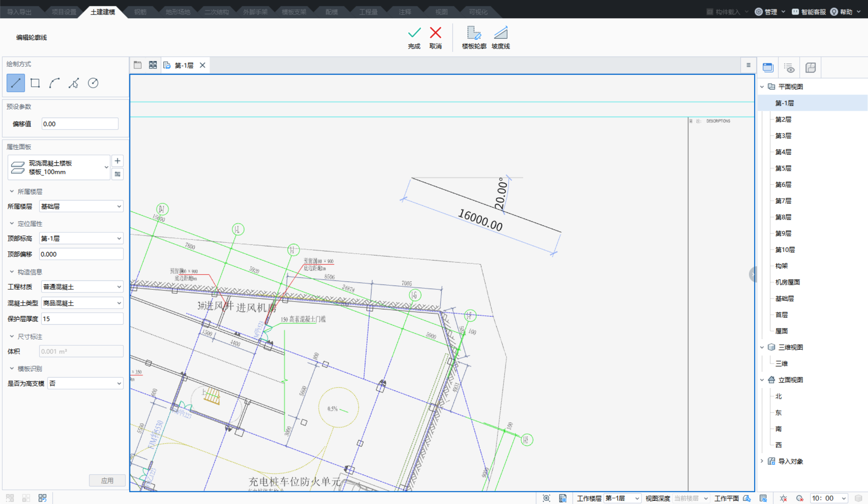Viewport: 868px width, 504px height.
Task: Collapse the 定位属性 section
Action: coord(12,223)
